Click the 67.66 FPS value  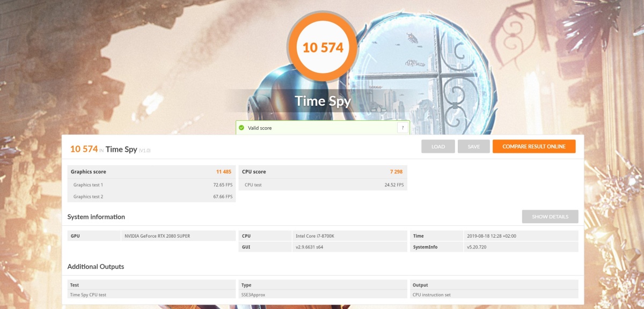coord(223,197)
